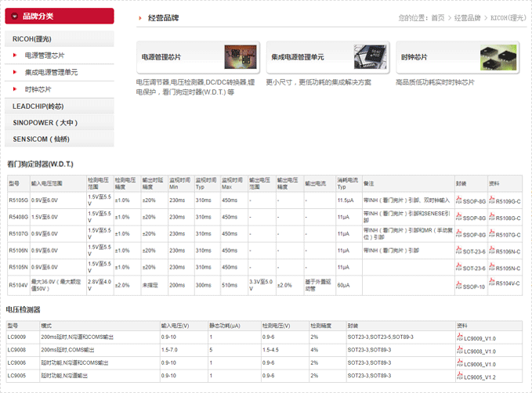Click the PDF icon beside R5107G-C datasheet
Viewport: 532px width, 393px height.
pos(492,233)
